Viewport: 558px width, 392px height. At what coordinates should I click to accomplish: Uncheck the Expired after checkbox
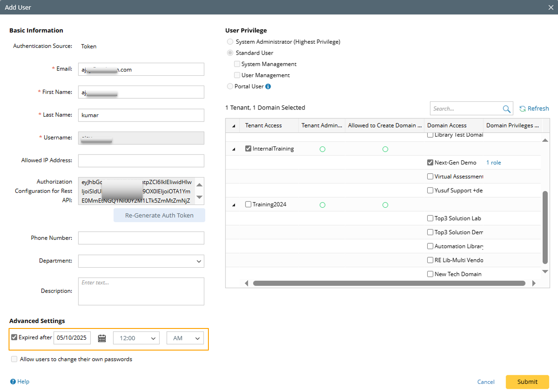coord(14,337)
